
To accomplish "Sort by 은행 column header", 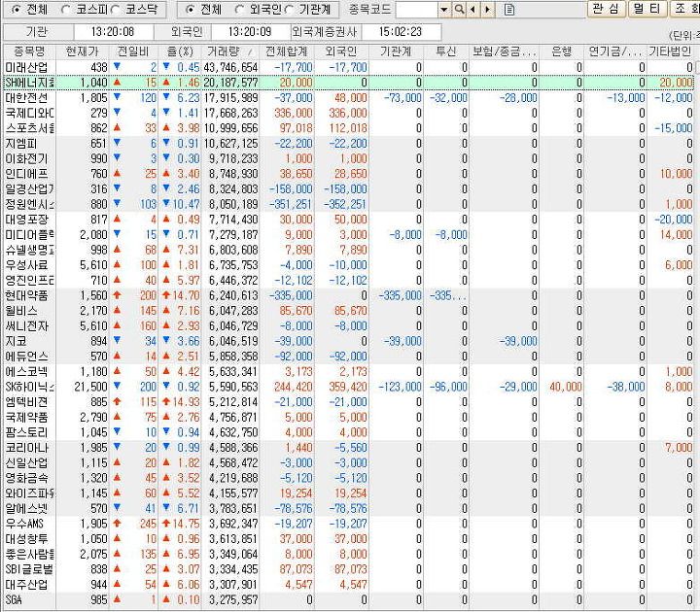I will tap(562, 51).
